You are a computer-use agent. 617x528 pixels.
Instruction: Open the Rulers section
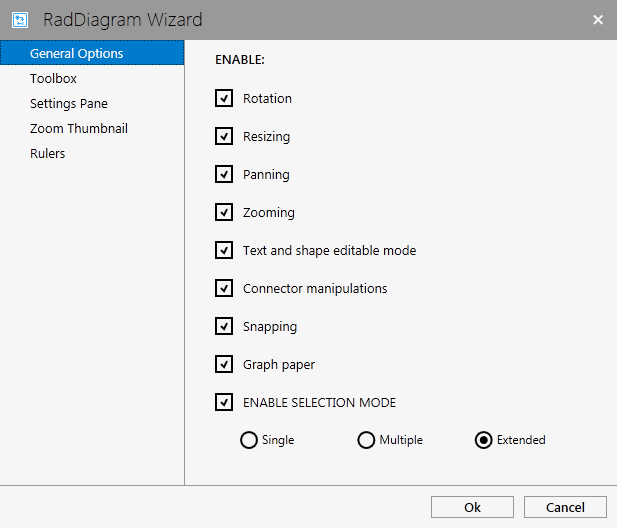[47, 153]
